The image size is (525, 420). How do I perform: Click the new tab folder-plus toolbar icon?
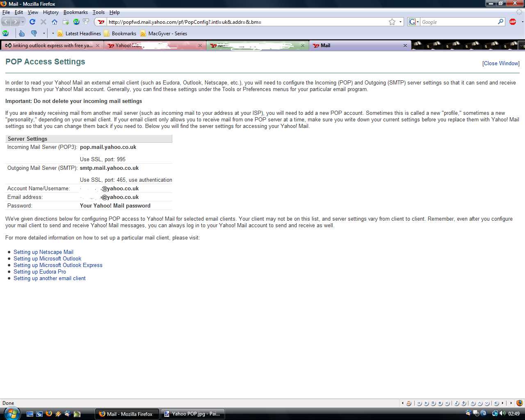pyautogui.click(x=66, y=22)
